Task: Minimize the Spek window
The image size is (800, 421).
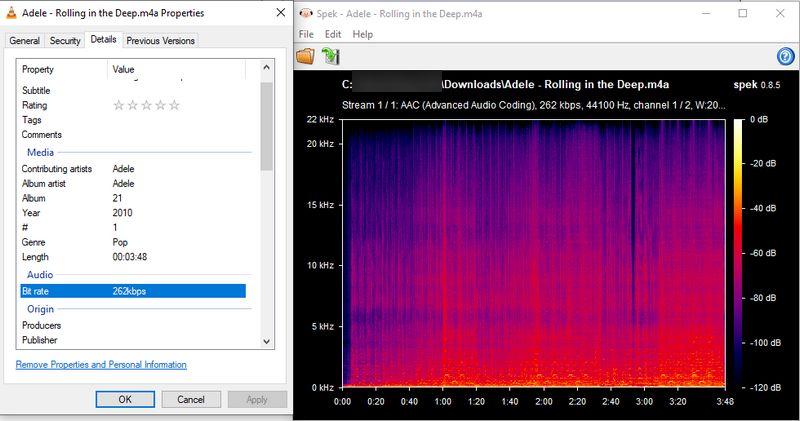Action: (x=706, y=13)
